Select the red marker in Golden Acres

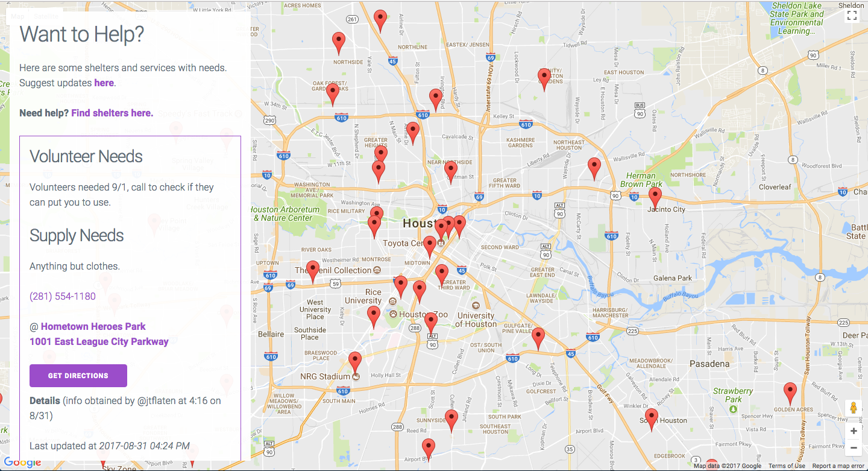pyautogui.click(x=790, y=393)
